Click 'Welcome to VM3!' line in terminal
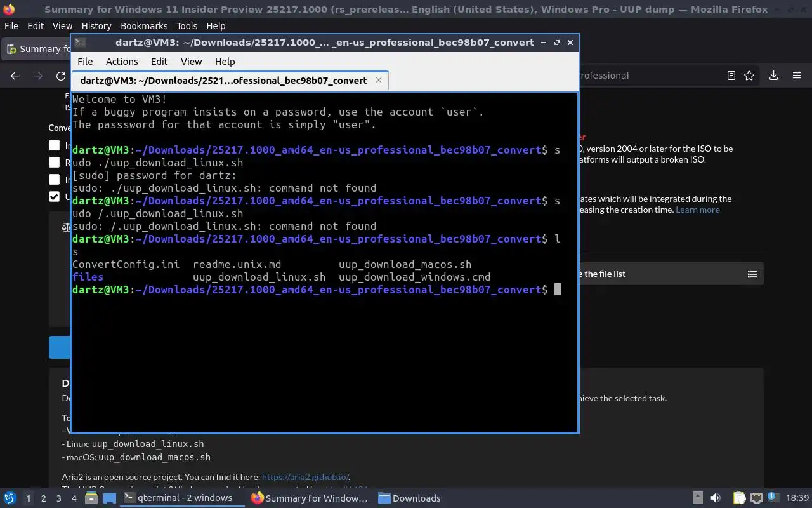812x508 pixels. tap(119, 99)
